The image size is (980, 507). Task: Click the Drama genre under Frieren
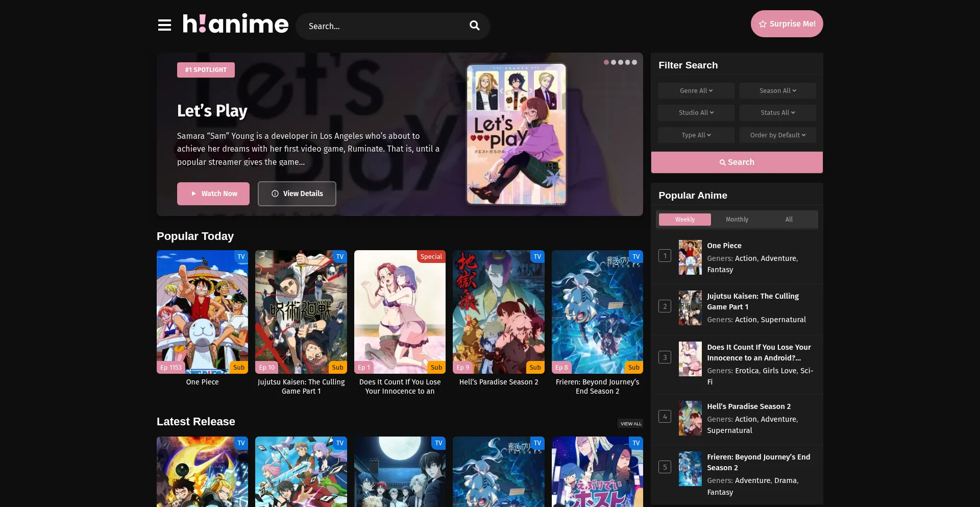pos(785,480)
